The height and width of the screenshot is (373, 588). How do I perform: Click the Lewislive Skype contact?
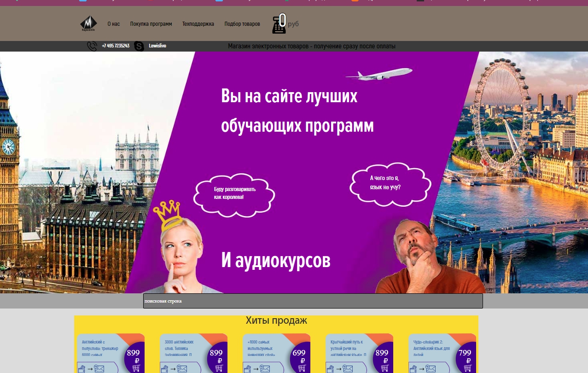point(157,46)
